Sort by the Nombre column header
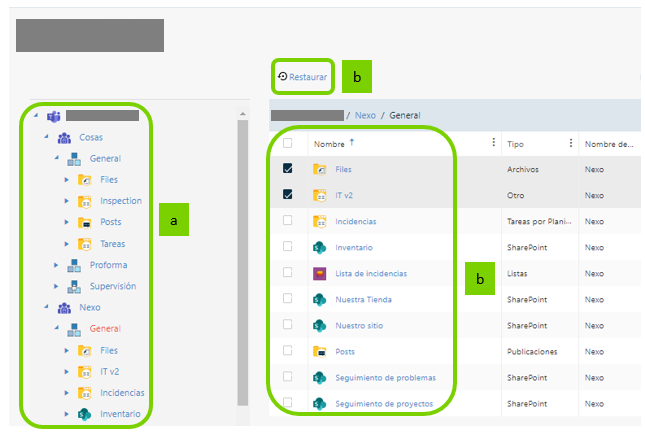The width and height of the screenshot is (645, 434). pyautogui.click(x=329, y=144)
